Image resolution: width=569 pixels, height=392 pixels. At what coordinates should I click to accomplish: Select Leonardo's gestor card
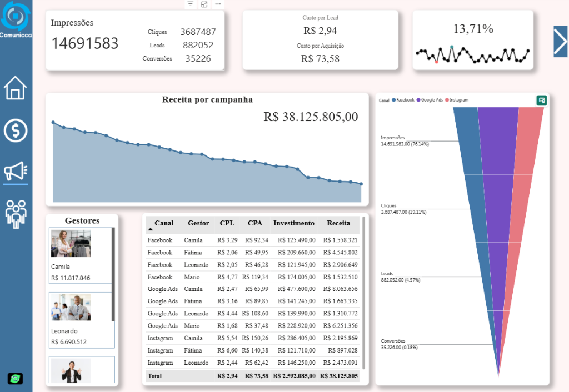(81, 320)
